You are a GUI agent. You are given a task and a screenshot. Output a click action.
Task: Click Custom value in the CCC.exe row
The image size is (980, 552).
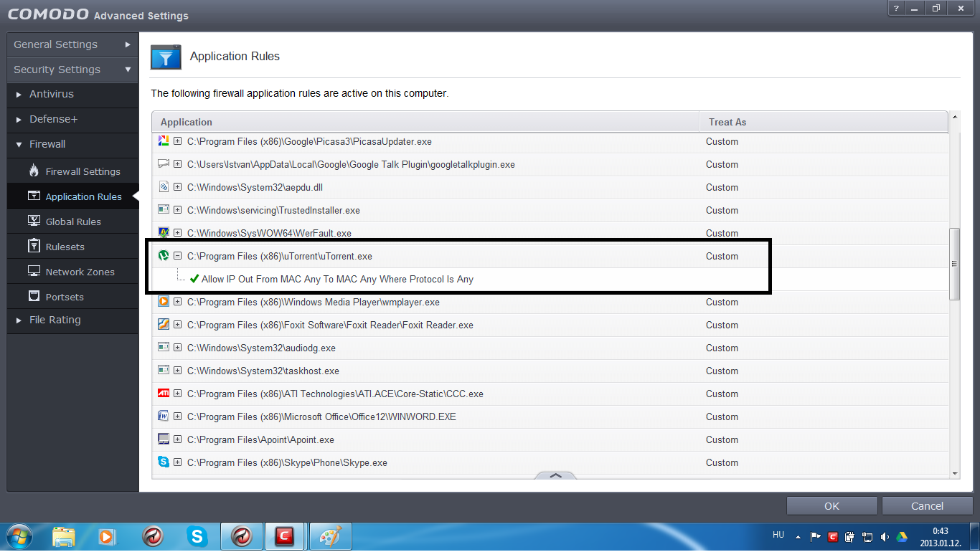pos(722,394)
